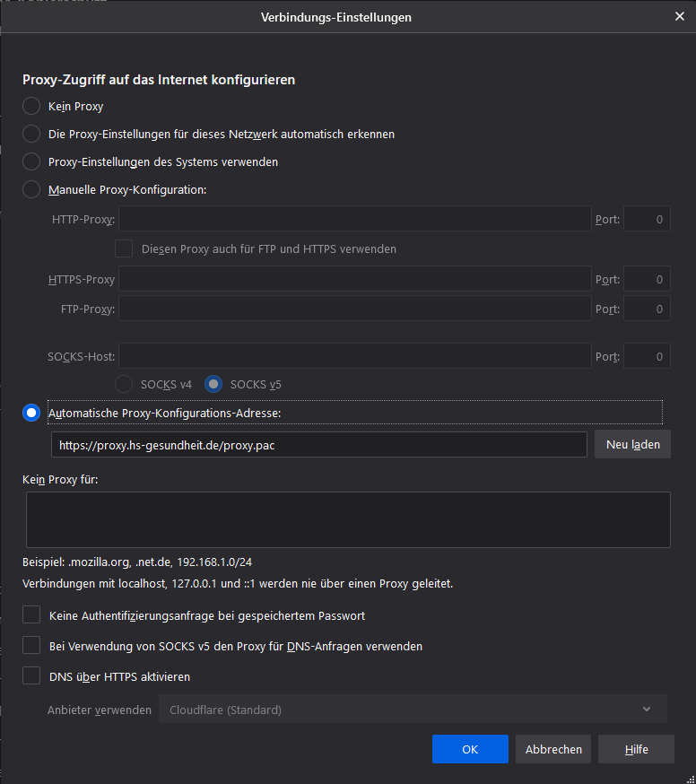Click the Abbrechen button
The width and height of the screenshot is (696, 784).
coord(553,749)
